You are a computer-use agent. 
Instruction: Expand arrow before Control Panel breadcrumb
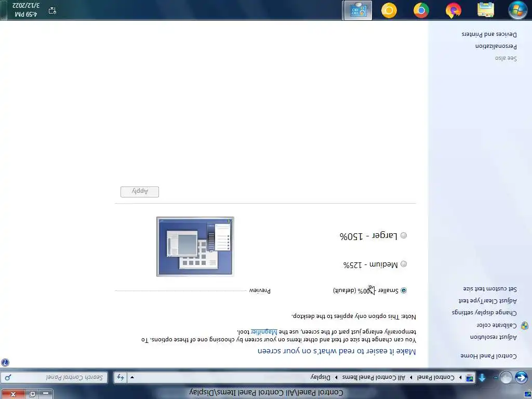[x=460, y=378]
